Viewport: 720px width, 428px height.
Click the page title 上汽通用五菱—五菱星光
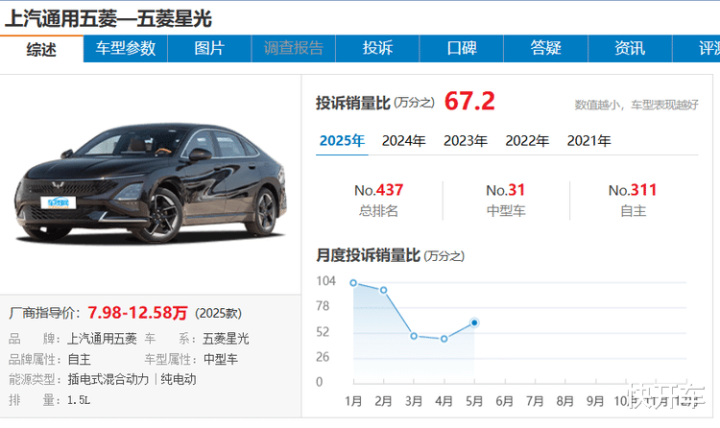click(108, 19)
